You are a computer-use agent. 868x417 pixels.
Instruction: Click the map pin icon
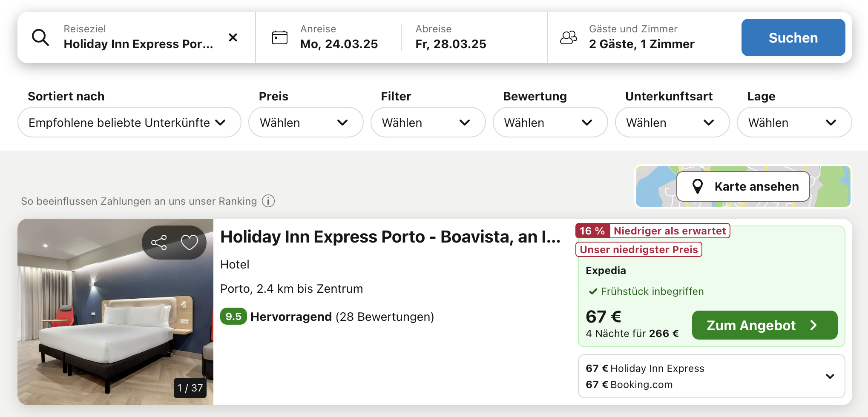[x=697, y=186]
